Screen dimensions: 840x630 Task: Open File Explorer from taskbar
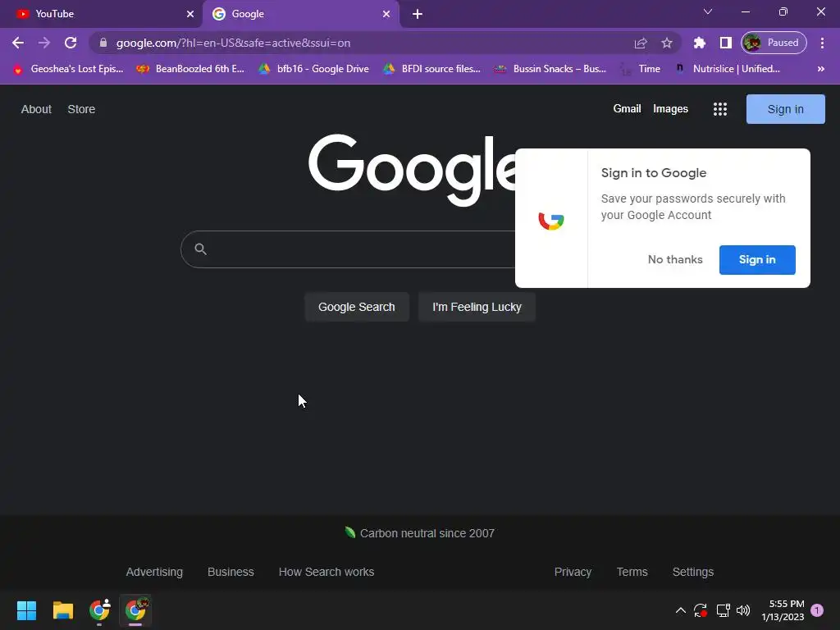pyautogui.click(x=62, y=610)
